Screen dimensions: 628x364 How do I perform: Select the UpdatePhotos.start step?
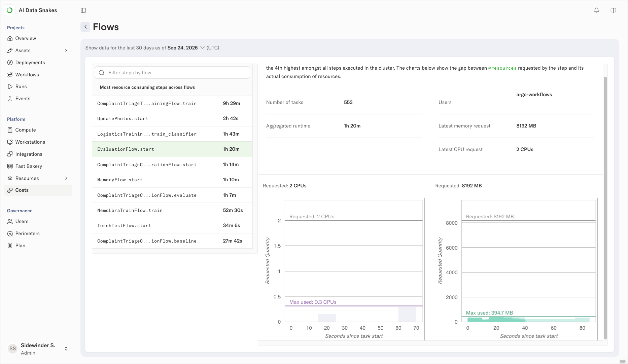coord(172,119)
